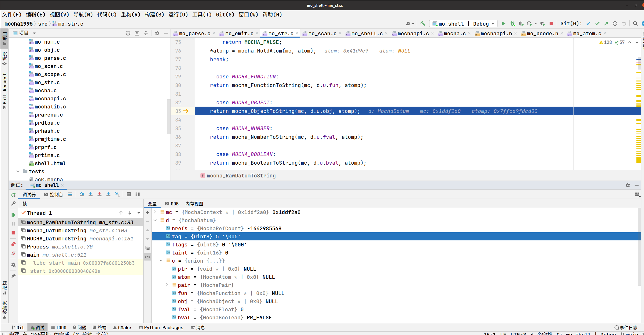Open thread selector dropdown for Thread-1
The width and height of the screenshot is (644, 335).
tap(139, 213)
